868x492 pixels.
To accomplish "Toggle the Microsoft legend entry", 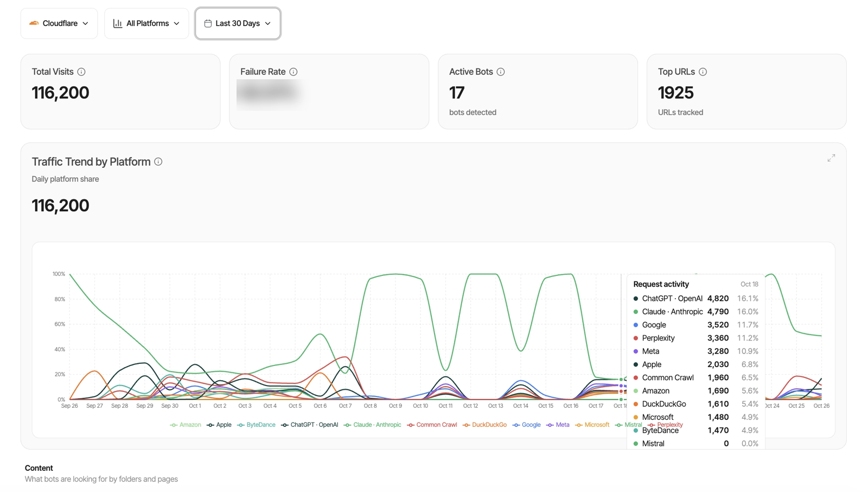I will 592,425.
